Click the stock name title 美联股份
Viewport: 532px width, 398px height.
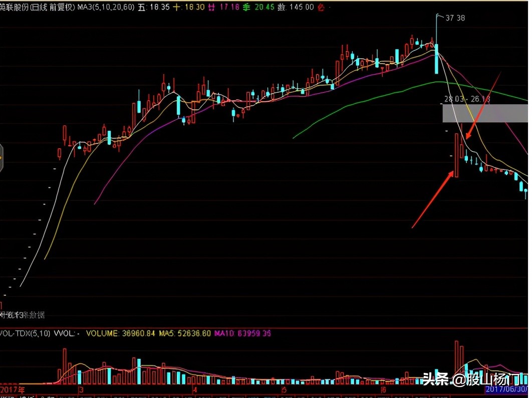click(x=14, y=7)
